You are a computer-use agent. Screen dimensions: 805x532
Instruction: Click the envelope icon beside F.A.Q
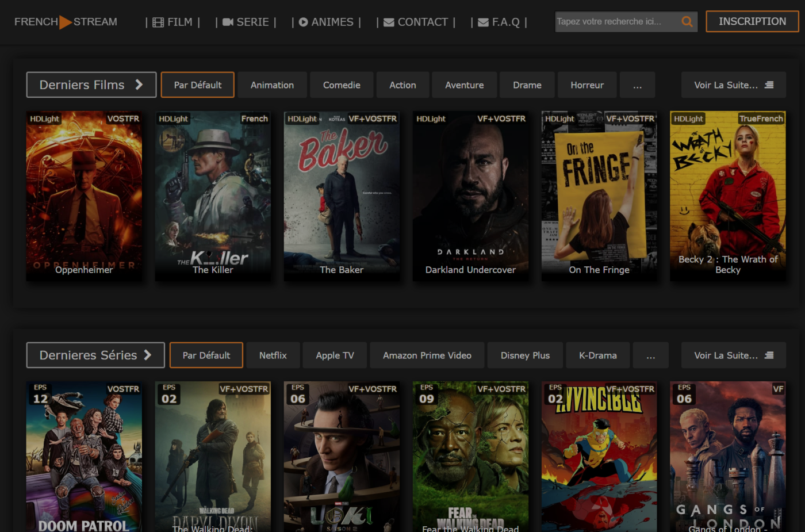coord(482,22)
